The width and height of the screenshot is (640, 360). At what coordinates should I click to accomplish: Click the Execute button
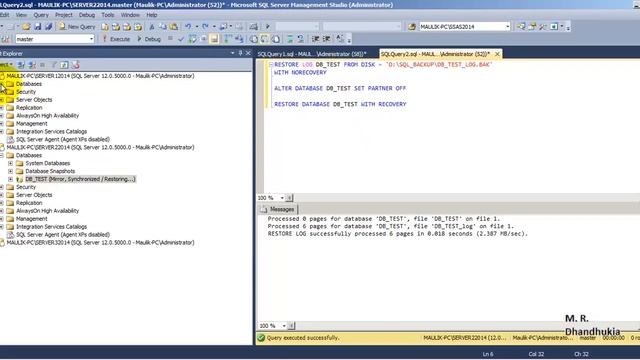(x=116, y=39)
